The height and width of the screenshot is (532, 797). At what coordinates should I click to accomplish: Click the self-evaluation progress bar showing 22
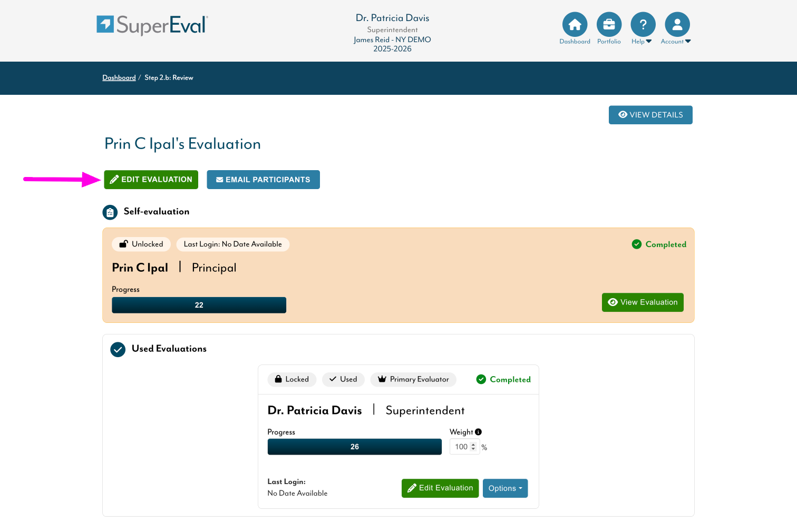pyautogui.click(x=199, y=305)
